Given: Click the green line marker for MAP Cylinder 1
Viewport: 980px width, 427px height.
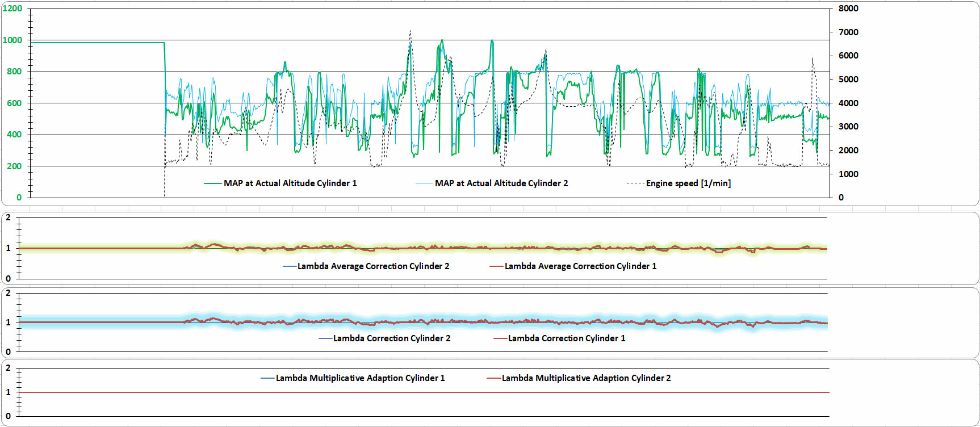Looking at the screenshot, I should (x=213, y=183).
